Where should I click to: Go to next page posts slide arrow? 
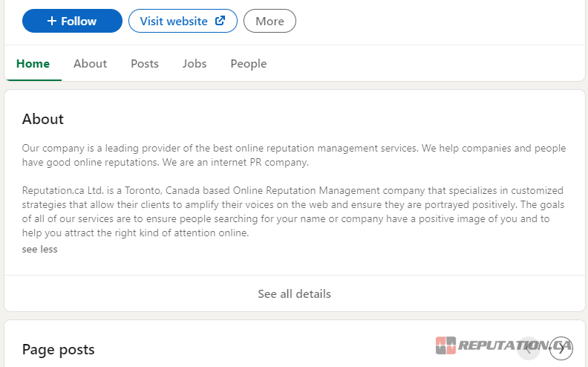(561, 348)
